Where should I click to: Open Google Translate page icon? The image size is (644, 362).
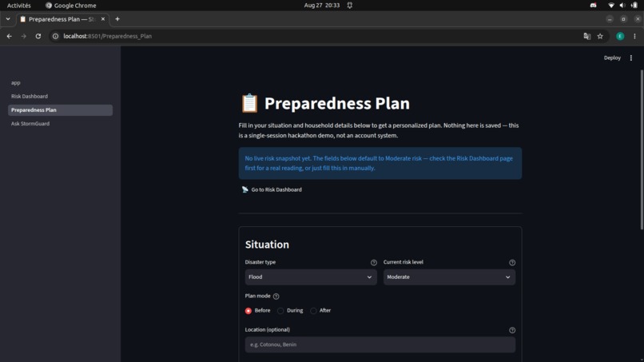(587, 36)
